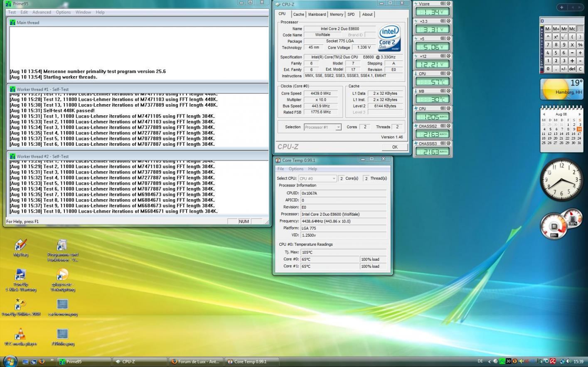Click the Core Temp 30 tray icon
This screenshot has height=367, width=588.
509,361
